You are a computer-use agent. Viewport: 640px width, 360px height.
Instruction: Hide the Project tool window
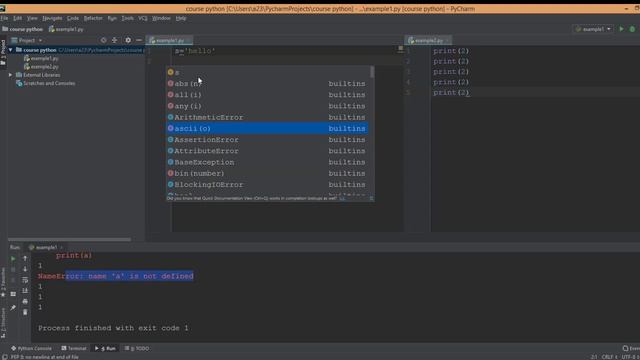[x=139, y=40]
